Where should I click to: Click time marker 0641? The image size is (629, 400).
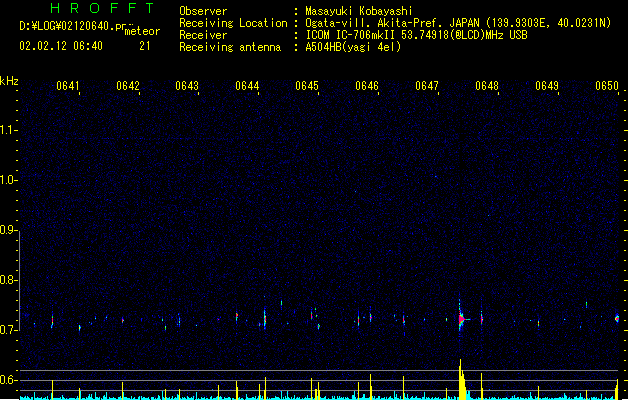click(67, 86)
